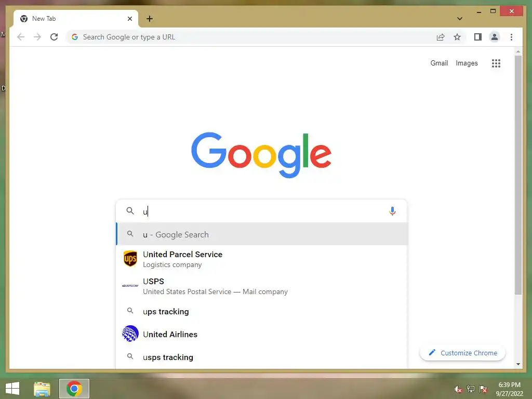Click the scrollbar up arrow
Screen dimensions: 532x399
518,51
